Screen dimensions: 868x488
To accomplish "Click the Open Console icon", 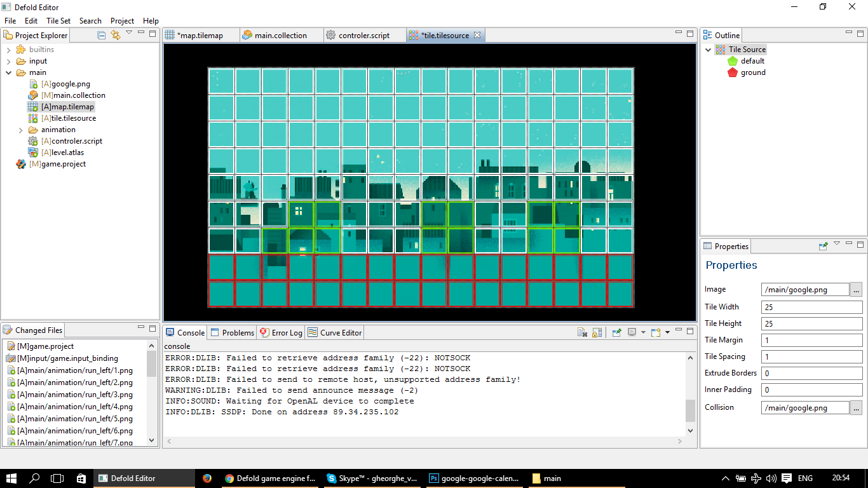I will tap(655, 332).
